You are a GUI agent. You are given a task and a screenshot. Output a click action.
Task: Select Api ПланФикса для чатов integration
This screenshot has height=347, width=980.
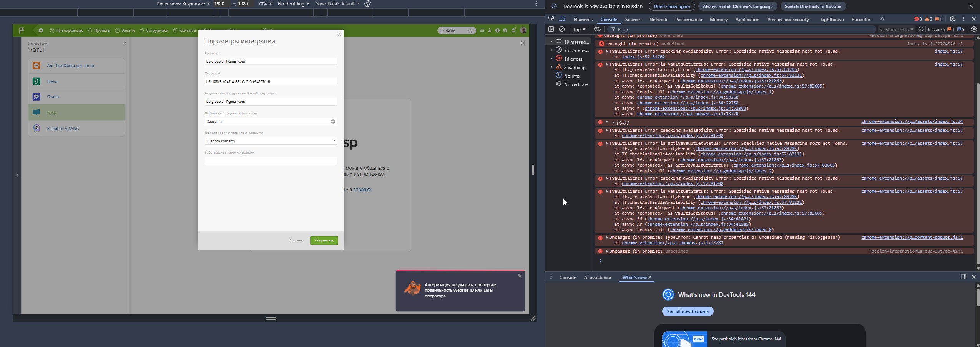(x=76, y=66)
